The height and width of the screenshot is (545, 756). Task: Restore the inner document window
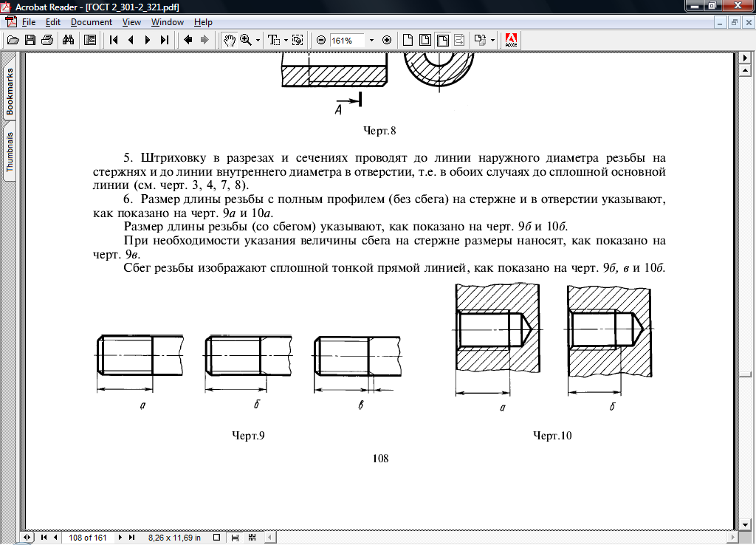[734, 22]
